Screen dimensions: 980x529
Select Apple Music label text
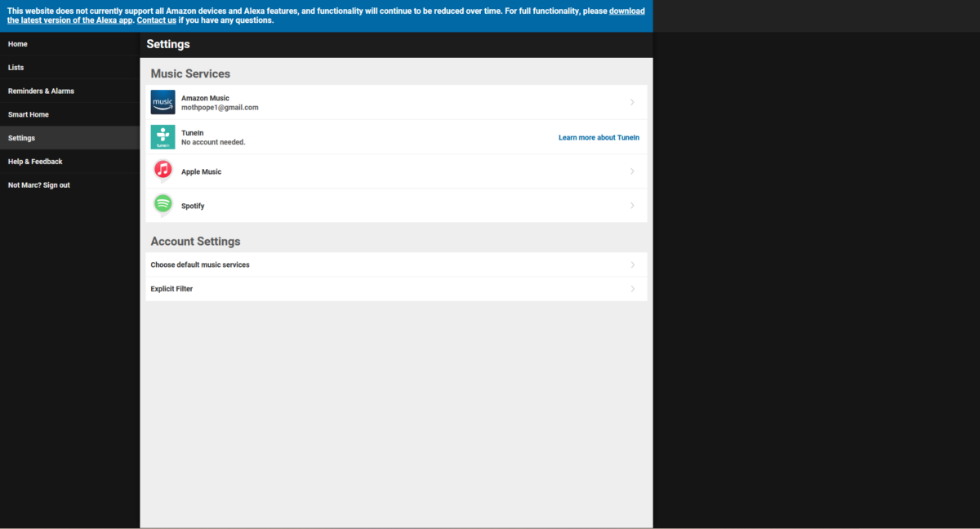pos(201,171)
